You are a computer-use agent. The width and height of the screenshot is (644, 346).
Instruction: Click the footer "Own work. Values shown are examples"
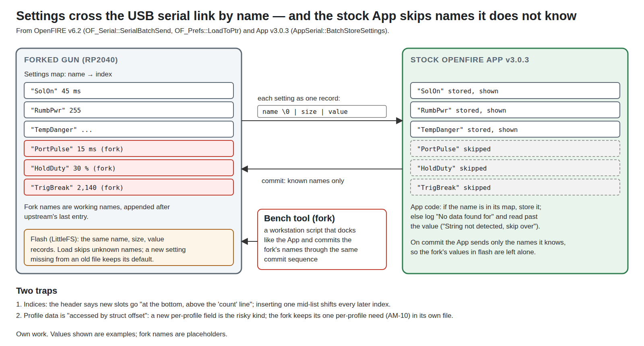(x=122, y=334)
